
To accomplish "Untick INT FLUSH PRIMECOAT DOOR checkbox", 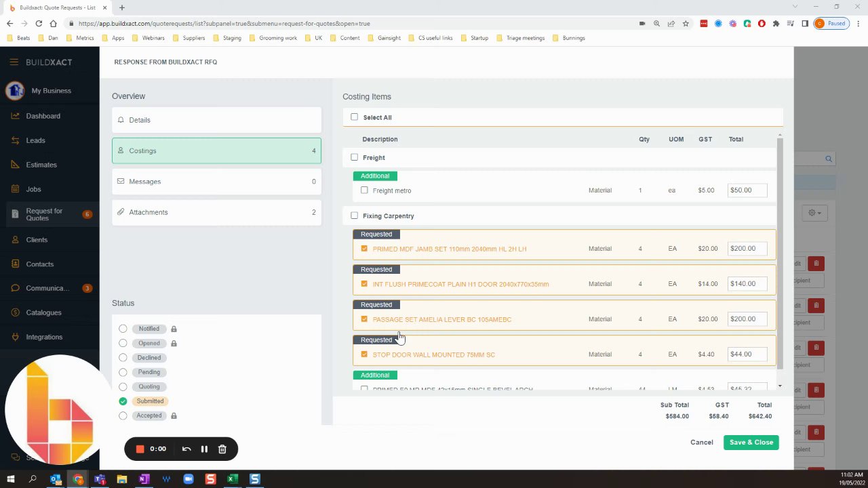I will tap(364, 284).
